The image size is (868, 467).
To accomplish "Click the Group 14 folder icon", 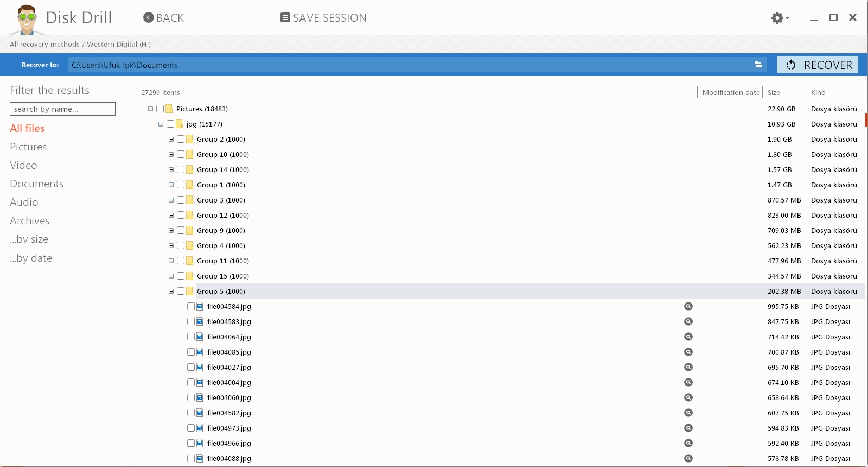I will tap(189, 169).
